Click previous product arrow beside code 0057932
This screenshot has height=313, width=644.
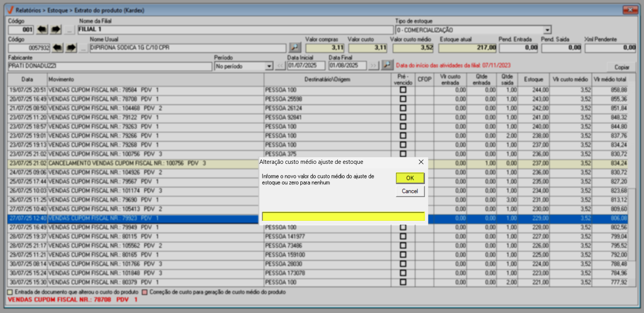57,48
